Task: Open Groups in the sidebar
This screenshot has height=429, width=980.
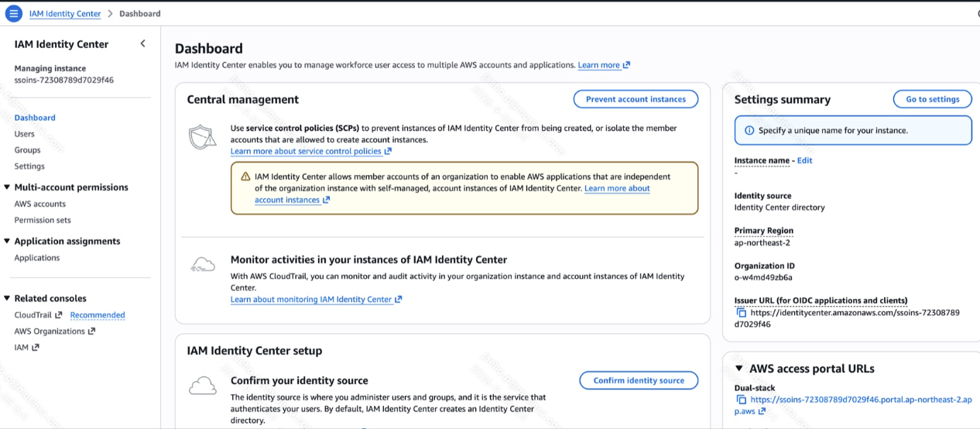Action: click(27, 150)
